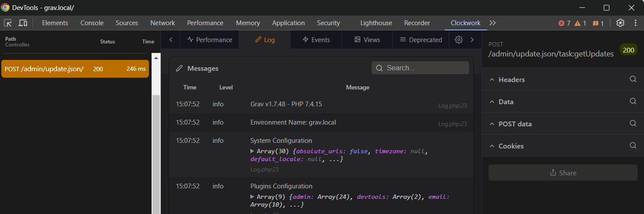Select the Clockwork tab
The height and width of the screenshot is (214, 644).
466,23
